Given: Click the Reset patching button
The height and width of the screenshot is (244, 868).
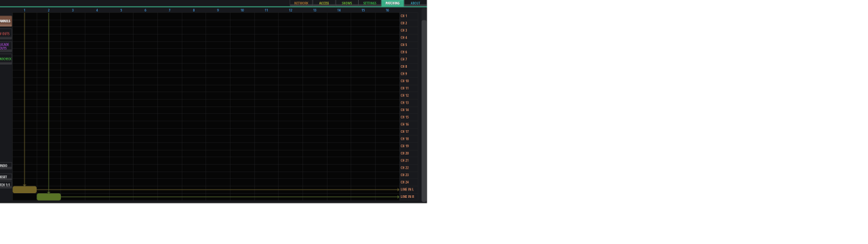Looking at the screenshot, I should [x=5, y=177].
